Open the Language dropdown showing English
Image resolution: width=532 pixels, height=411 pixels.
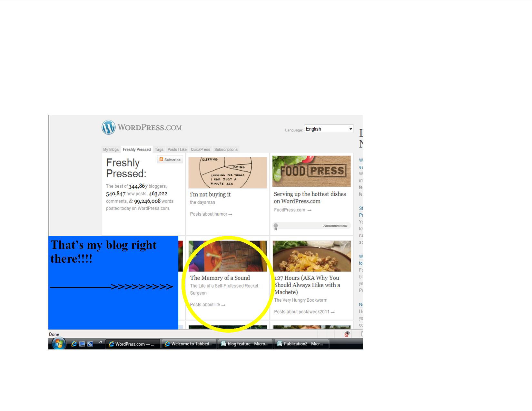[329, 129]
